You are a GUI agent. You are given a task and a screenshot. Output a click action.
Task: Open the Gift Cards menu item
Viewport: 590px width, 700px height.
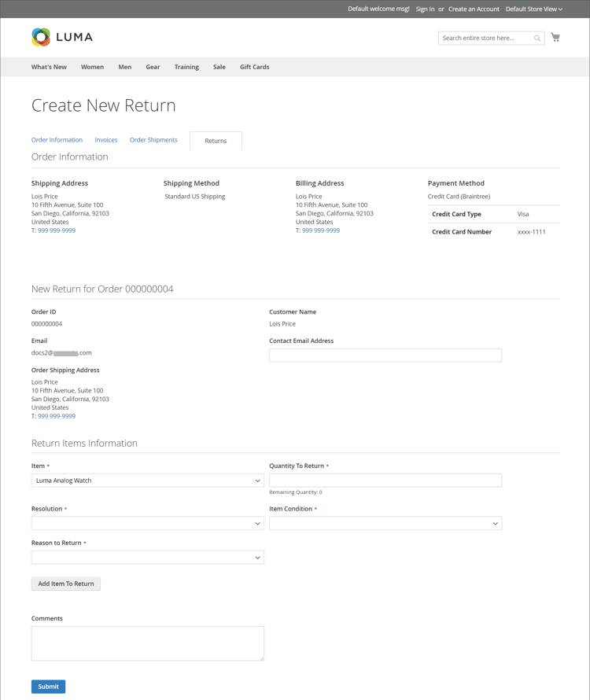(x=254, y=67)
